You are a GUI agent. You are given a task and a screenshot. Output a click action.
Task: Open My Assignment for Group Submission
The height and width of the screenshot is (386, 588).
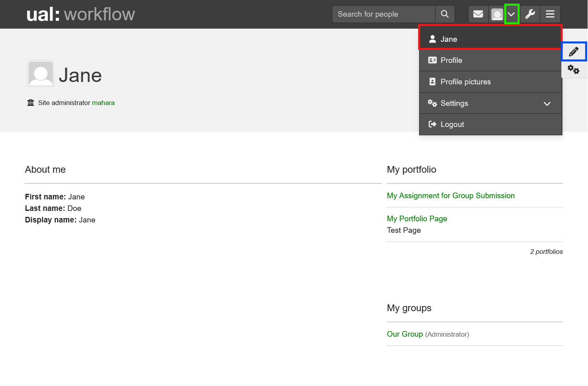click(451, 195)
